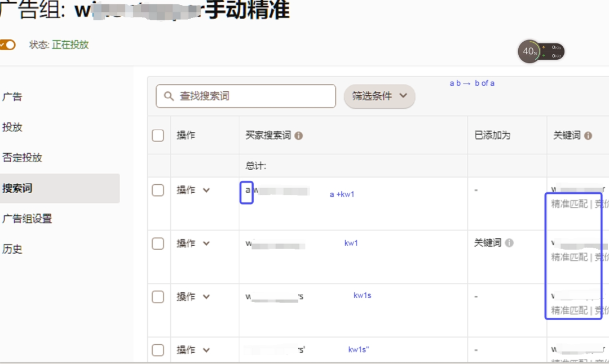609x364 pixels.
Task: Open the 筛选条件 filter dropdown
Action: pos(379,96)
